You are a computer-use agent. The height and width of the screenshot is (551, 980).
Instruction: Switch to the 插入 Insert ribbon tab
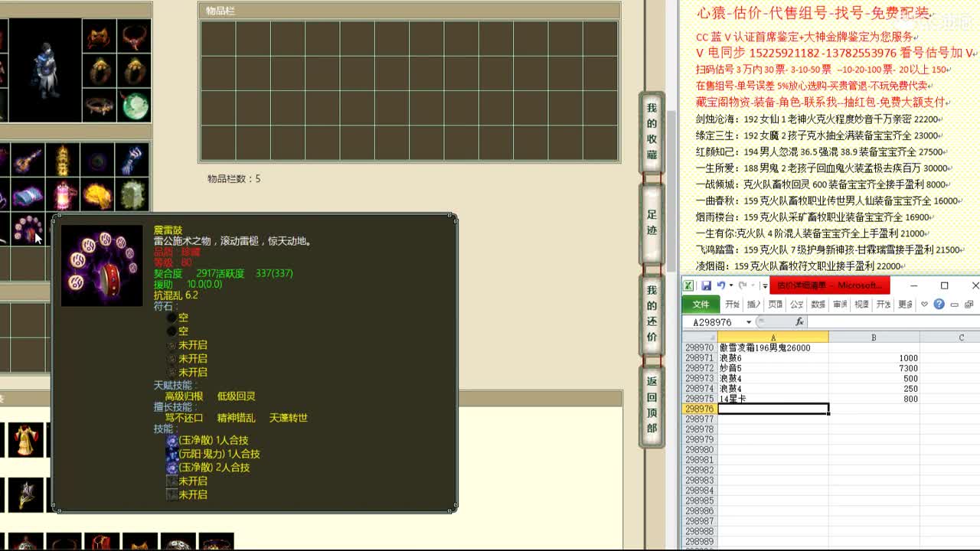coord(753,305)
